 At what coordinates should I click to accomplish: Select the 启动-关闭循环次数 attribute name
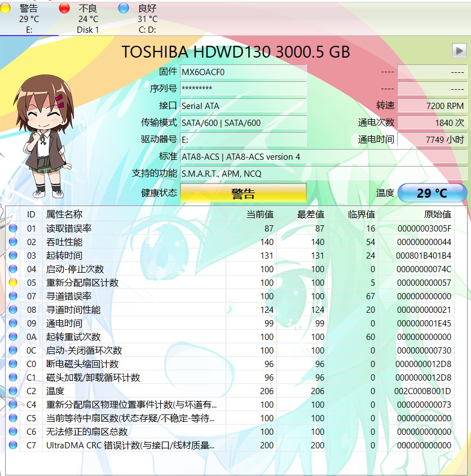tap(84, 350)
